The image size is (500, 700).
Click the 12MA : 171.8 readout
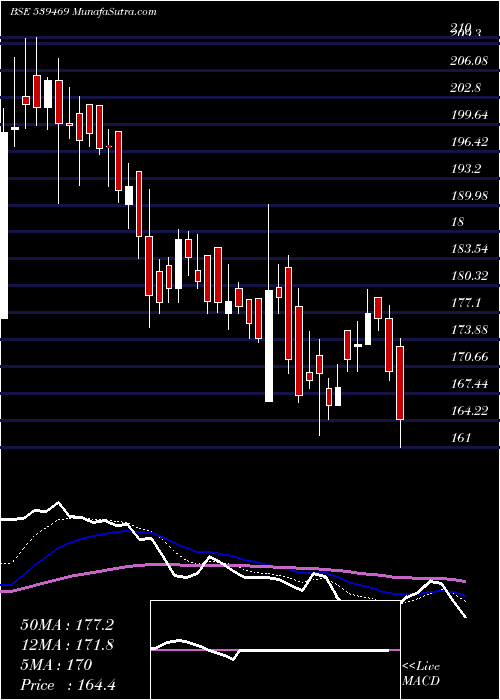coord(66,645)
